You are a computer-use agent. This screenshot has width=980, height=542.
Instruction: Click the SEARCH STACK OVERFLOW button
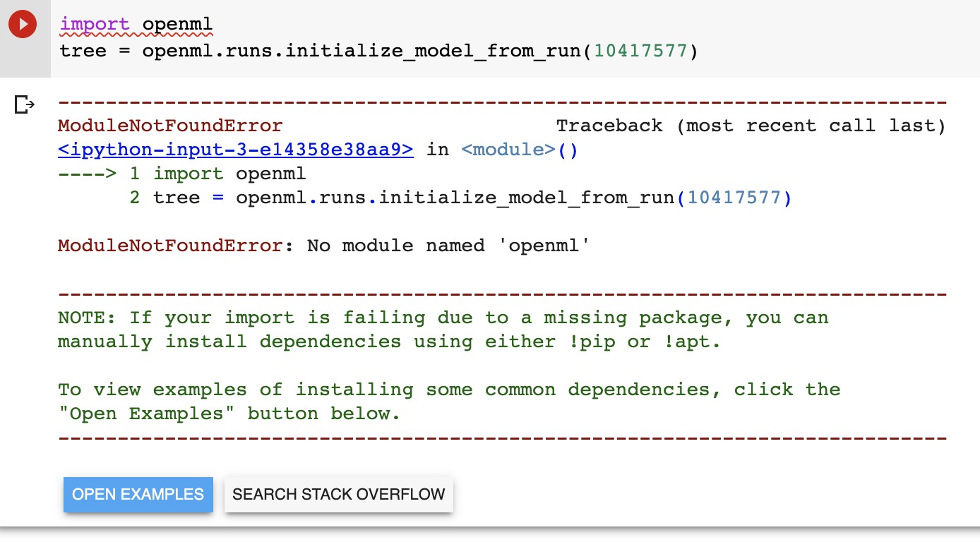tap(339, 494)
